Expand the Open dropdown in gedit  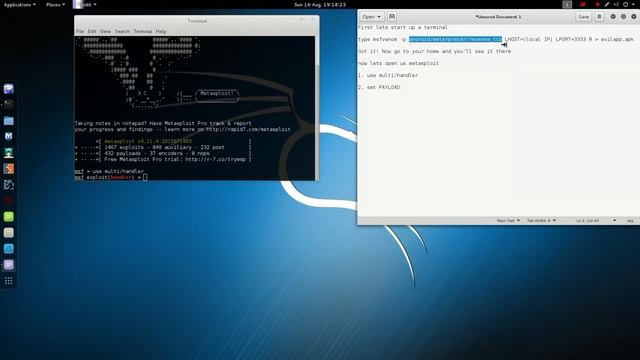[371, 17]
